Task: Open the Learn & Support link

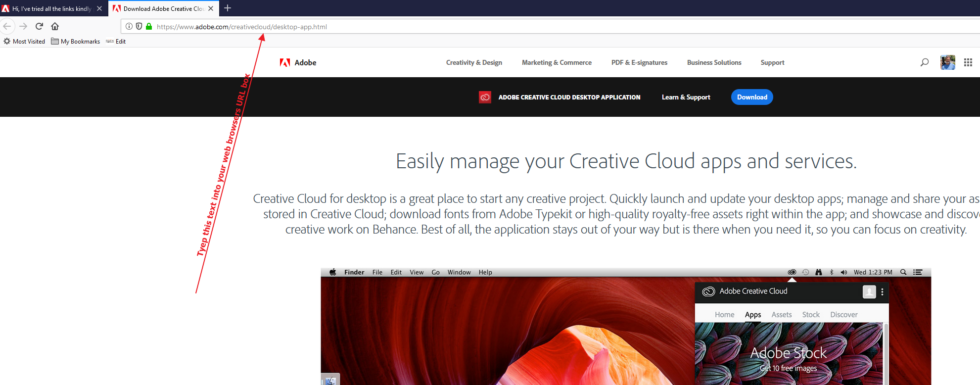Action: coord(686,97)
